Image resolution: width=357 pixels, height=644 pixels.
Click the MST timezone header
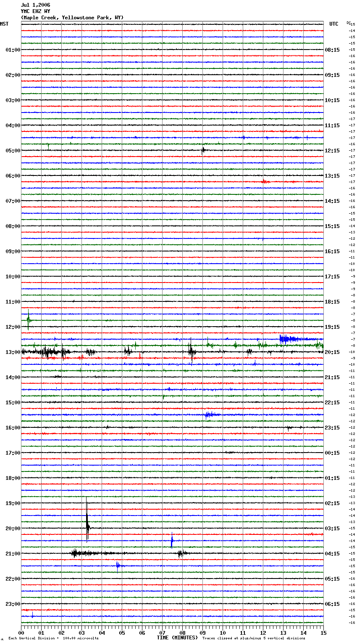pos(4,24)
